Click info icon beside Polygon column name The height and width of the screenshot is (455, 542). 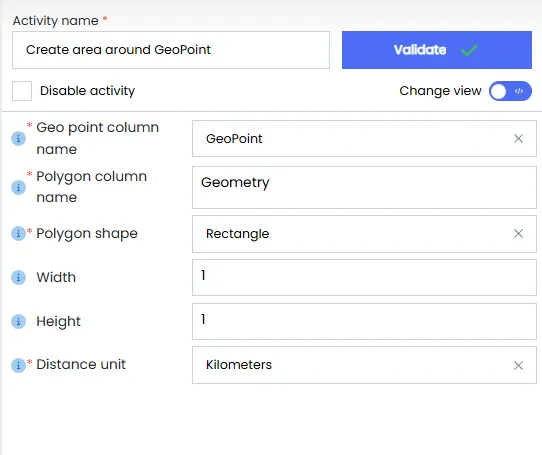18,187
